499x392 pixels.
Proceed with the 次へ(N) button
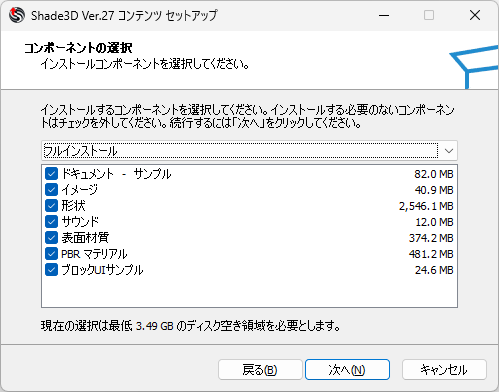[347, 369]
